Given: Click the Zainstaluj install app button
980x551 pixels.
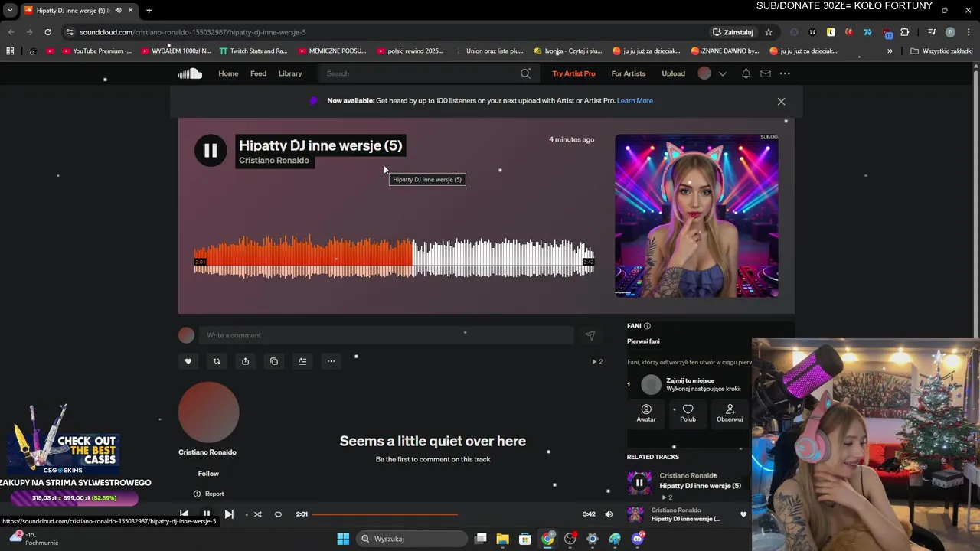Looking at the screenshot, I should tap(733, 32).
